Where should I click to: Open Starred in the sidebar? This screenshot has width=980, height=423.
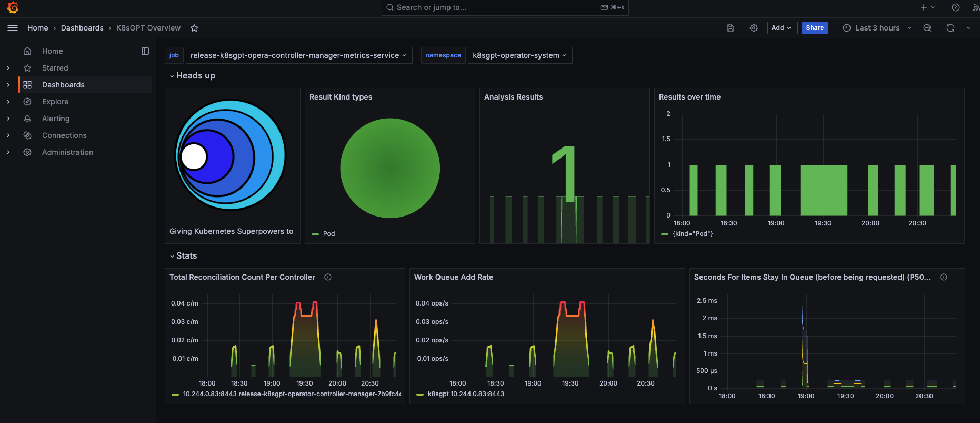55,68
